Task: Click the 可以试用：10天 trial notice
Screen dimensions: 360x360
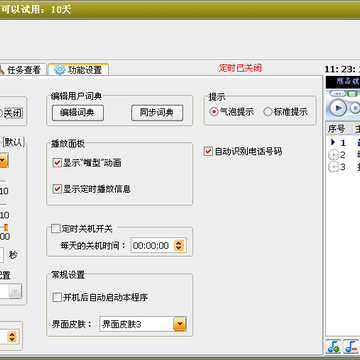Action: click(x=36, y=9)
